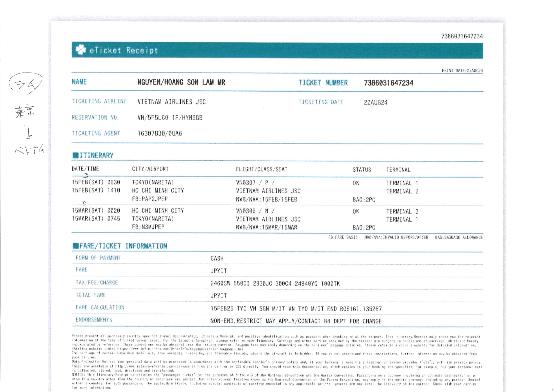Screen dimensions: 554x392
Task: Click the clover logo in the eTicket header
Action: [x=81, y=50]
